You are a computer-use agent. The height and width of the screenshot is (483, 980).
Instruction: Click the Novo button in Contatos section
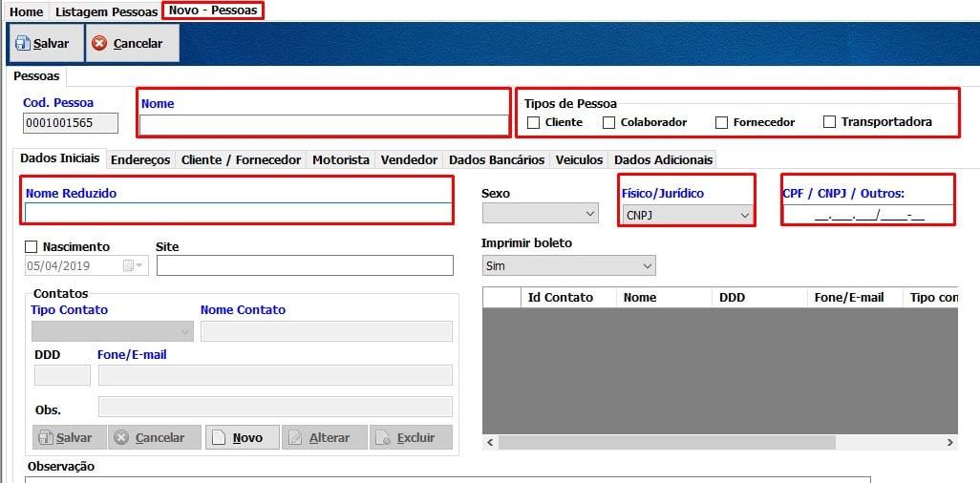tap(243, 437)
